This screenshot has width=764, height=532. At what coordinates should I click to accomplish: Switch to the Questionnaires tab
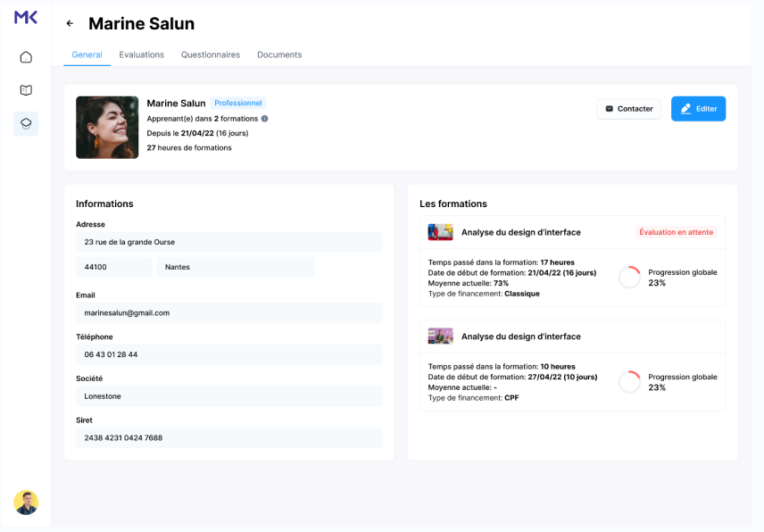(x=211, y=54)
